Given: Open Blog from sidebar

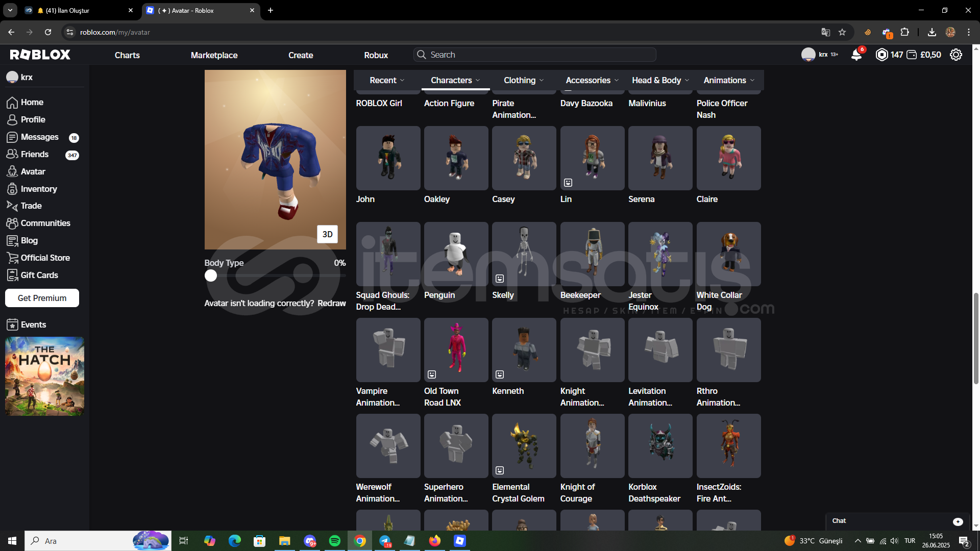Looking at the screenshot, I should pyautogui.click(x=22, y=241).
